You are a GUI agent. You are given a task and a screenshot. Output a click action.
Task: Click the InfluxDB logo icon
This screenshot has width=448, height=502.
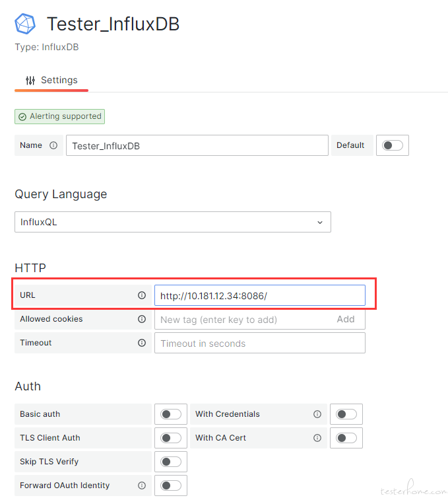pyautogui.click(x=25, y=24)
